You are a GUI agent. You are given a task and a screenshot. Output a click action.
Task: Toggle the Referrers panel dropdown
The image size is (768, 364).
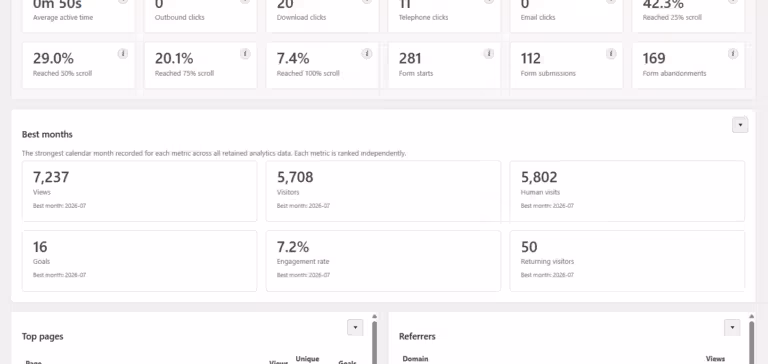[732, 327]
